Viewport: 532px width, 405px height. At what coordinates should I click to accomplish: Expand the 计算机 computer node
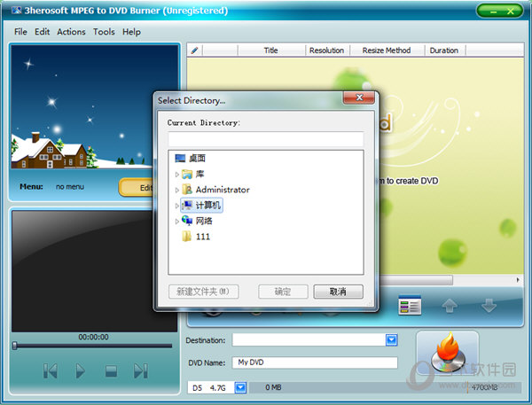coord(176,206)
